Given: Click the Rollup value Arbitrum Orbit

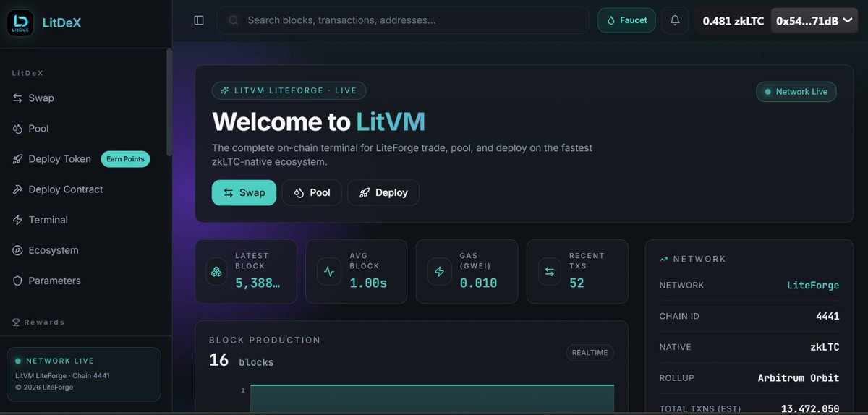Looking at the screenshot, I should (799, 378).
